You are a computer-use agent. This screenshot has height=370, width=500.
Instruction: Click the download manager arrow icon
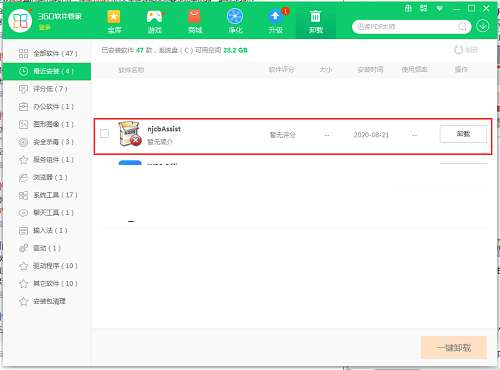[483, 26]
